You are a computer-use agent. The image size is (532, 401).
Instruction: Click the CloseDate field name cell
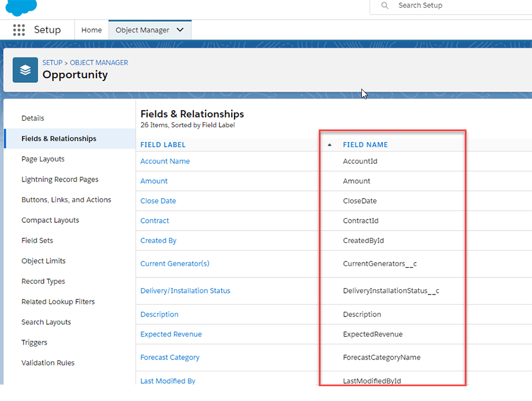tap(359, 200)
